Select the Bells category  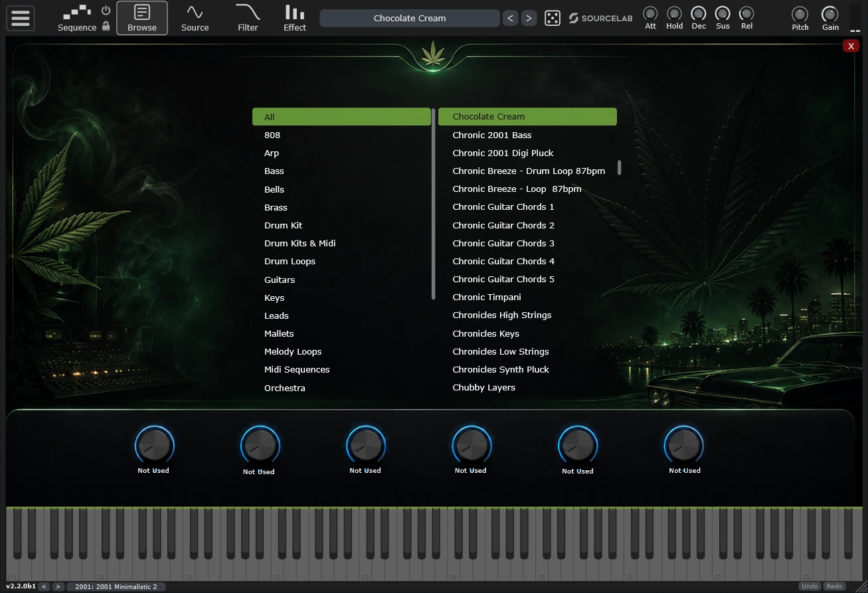click(341, 189)
